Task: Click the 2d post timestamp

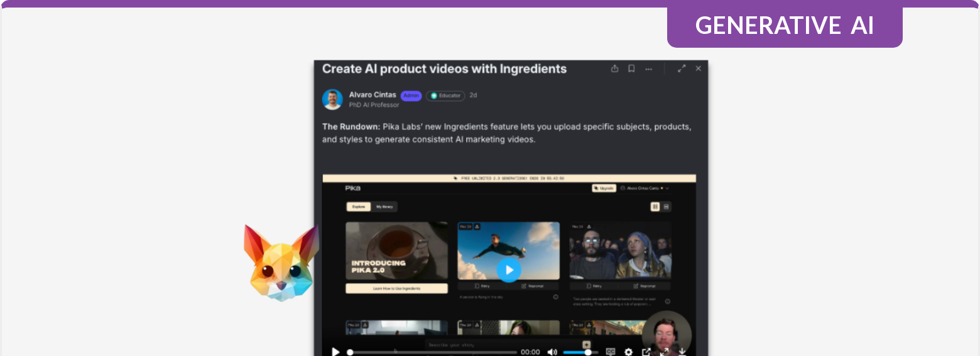Action: (473, 95)
